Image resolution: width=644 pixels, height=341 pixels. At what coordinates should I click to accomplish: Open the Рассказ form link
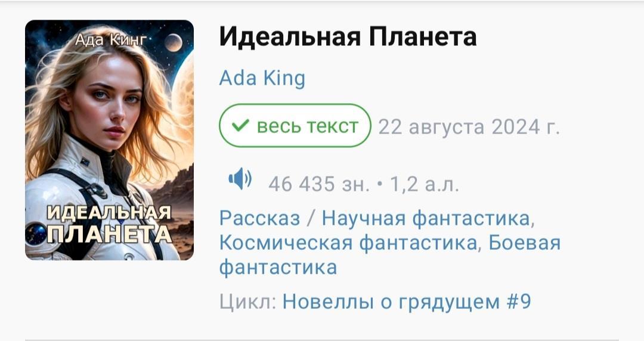click(259, 218)
